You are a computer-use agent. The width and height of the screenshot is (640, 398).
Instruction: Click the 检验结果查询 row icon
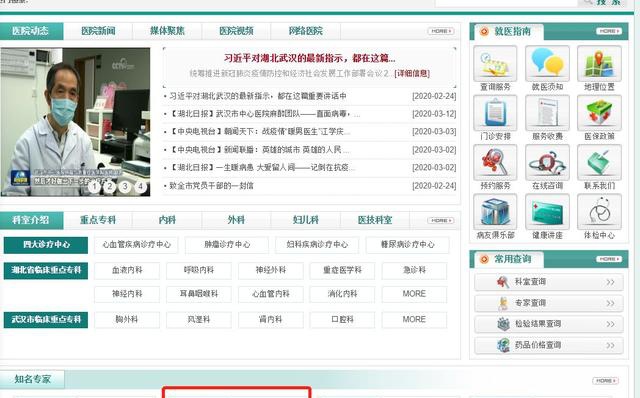click(x=503, y=324)
